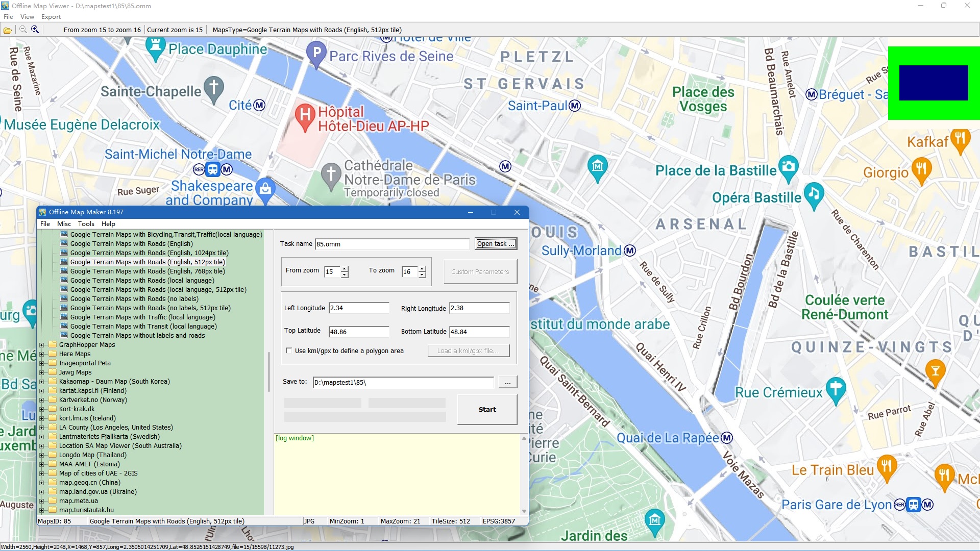Click the Kafkaf restaurant marker
980x551 pixels.
point(961,140)
